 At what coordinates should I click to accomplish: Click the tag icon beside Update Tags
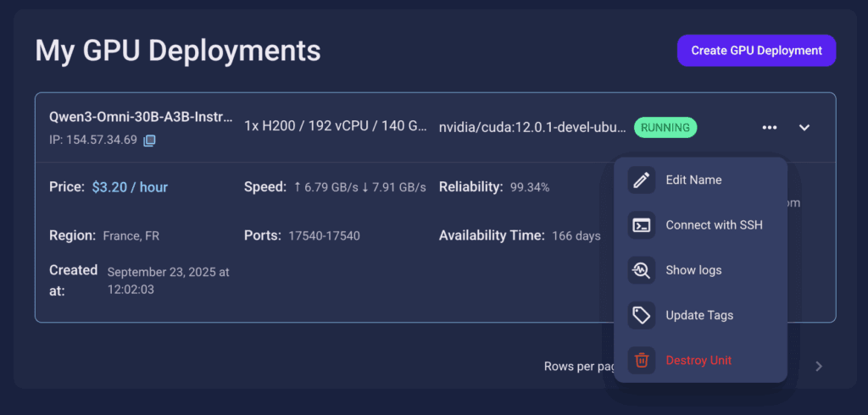(x=642, y=315)
